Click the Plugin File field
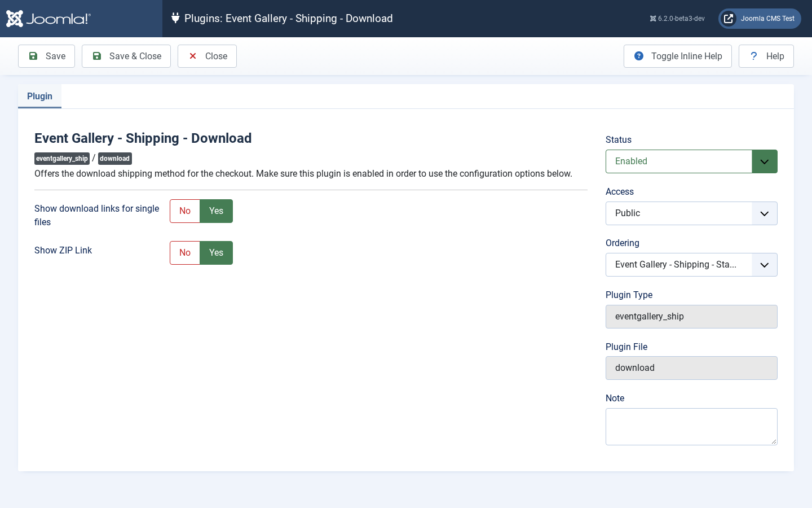Screen dimensions: 812x508 (x=691, y=368)
